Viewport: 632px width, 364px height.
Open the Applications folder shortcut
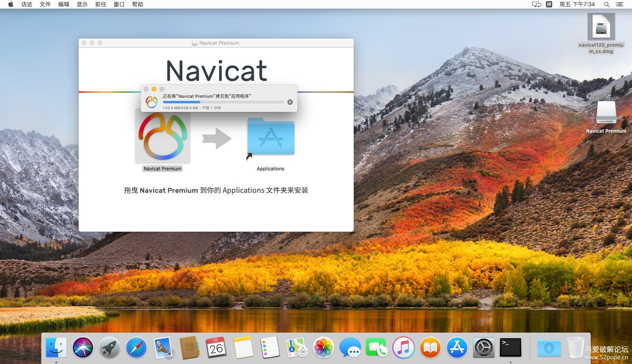[271, 137]
